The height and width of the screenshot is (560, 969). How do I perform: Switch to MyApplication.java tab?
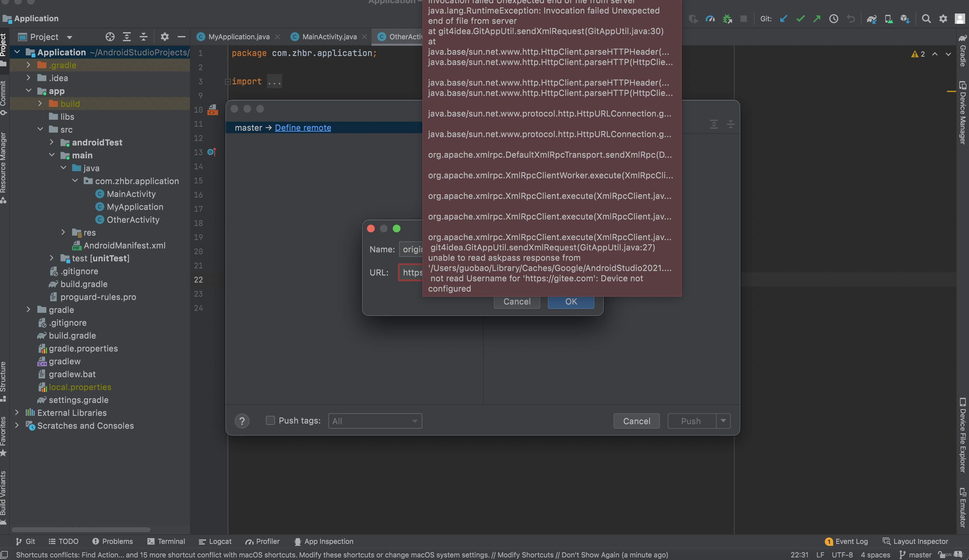(x=239, y=37)
